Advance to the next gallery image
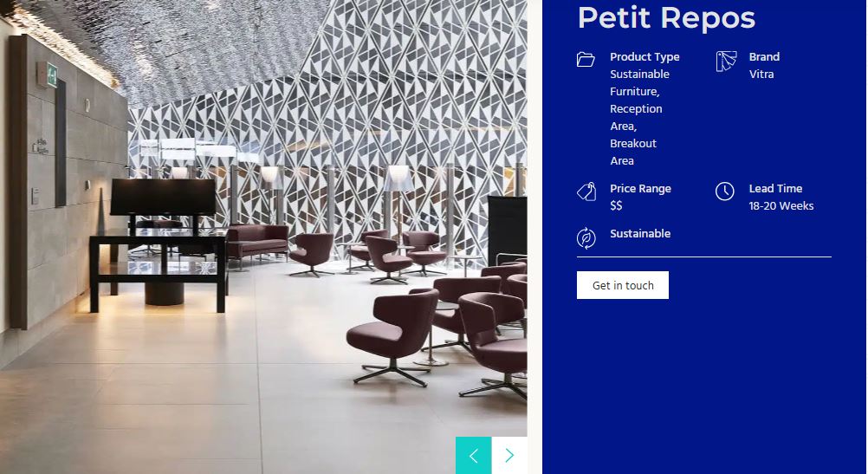868x474 pixels. (x=509, y=455)
